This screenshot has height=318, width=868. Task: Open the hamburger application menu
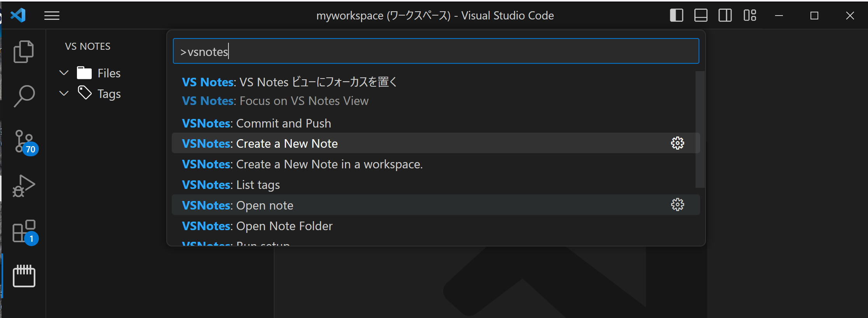pyautogui.click(x=52, y=16)
